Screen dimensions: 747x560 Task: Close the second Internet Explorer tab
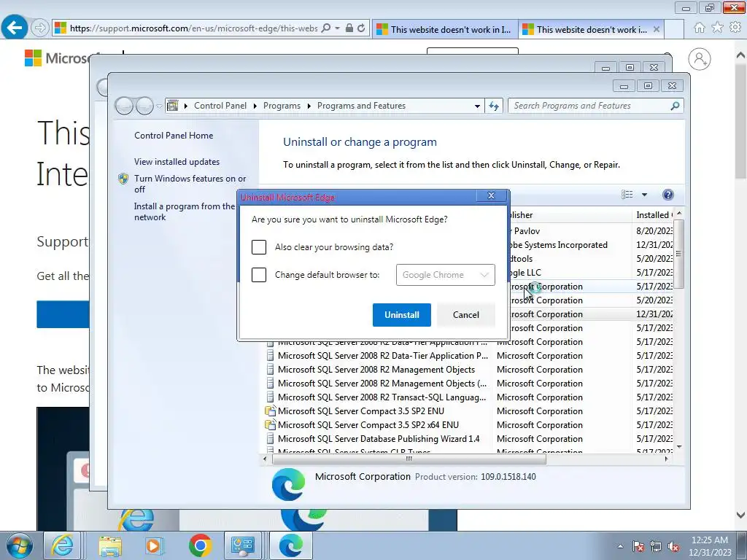(x=657, y=29)
